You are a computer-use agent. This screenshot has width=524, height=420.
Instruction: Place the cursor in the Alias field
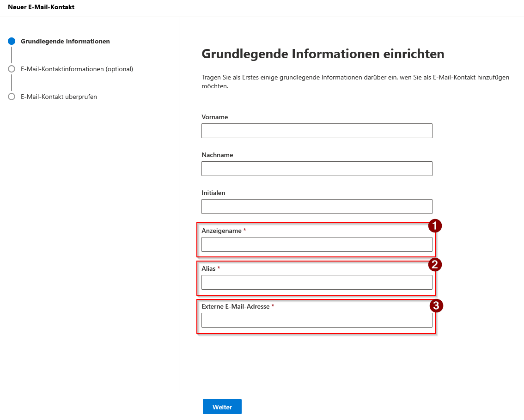(x=317, y=282)
